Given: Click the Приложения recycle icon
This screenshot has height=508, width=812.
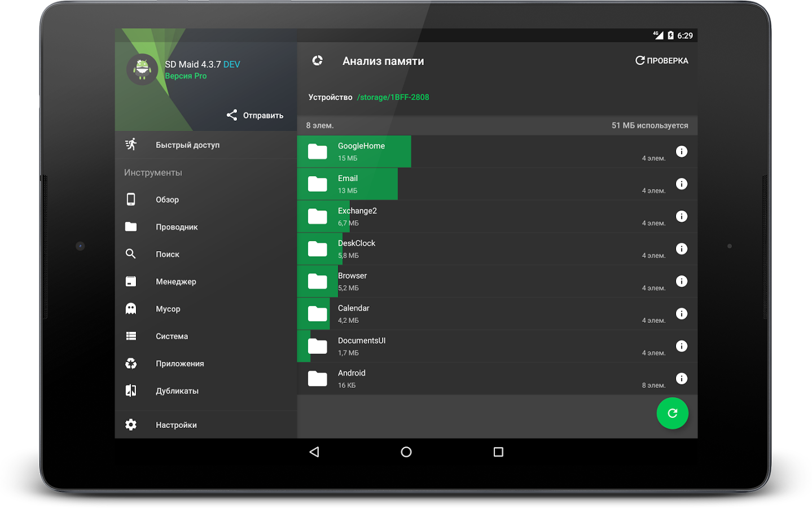Looking at the screenshot, I should [x=131, y=364].
